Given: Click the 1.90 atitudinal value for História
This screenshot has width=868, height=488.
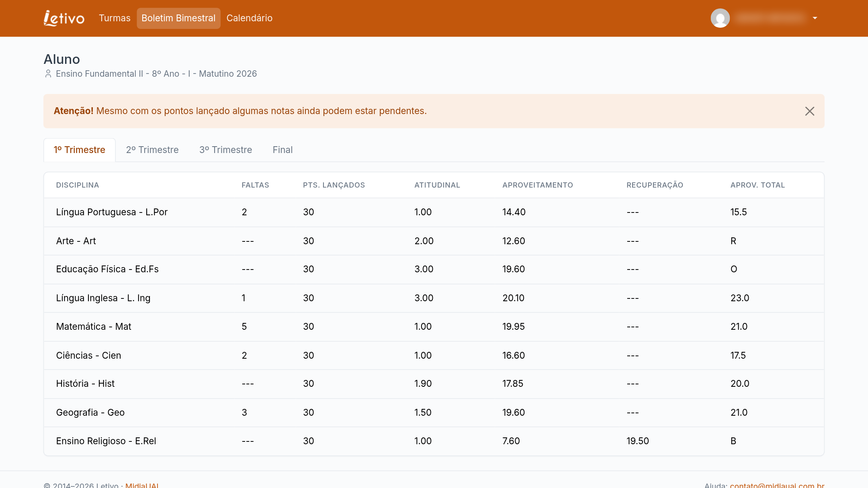Looking at the screenshot, I should 423,384.
